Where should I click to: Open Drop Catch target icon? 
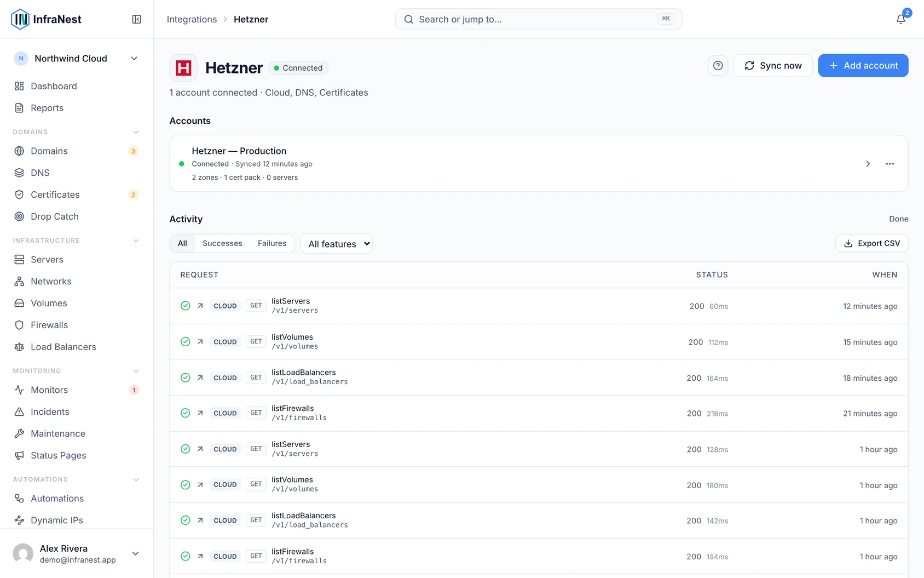click(x=19, y=216)
